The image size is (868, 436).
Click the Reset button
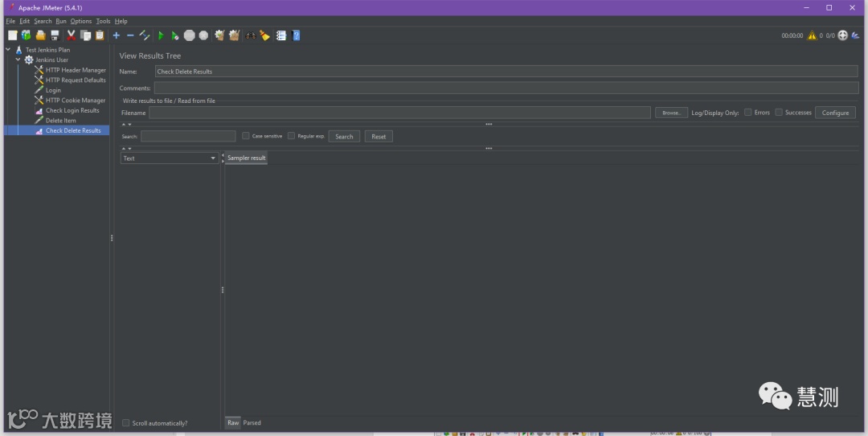(379, 136)
